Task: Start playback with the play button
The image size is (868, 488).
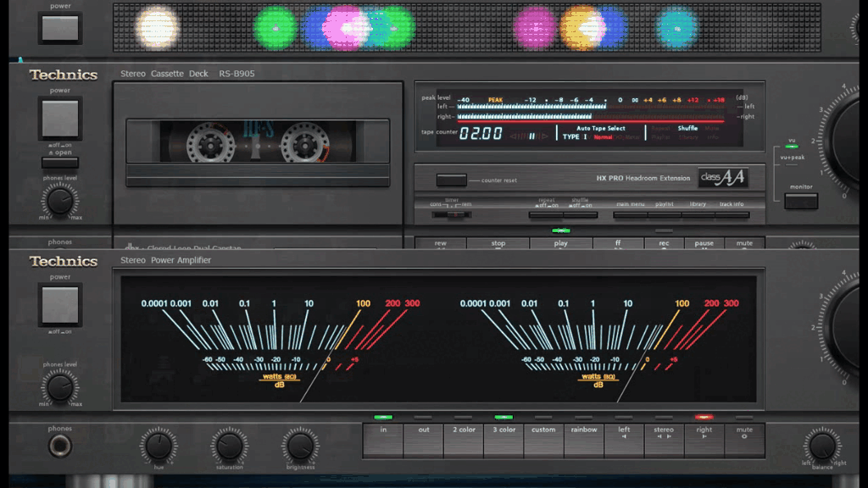Action: pyautogui.click(x=561, y=243)
